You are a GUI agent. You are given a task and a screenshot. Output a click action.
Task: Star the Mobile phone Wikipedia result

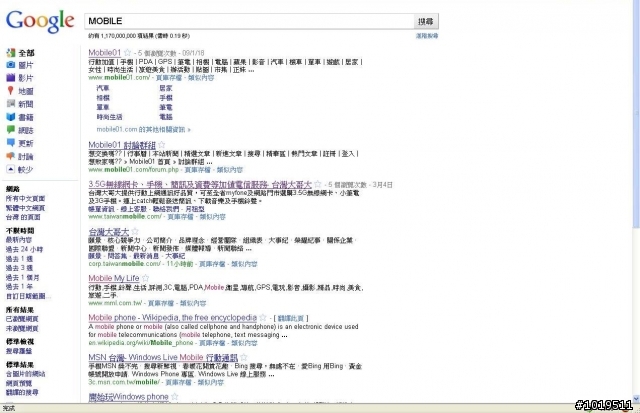(x=263, y=317)
